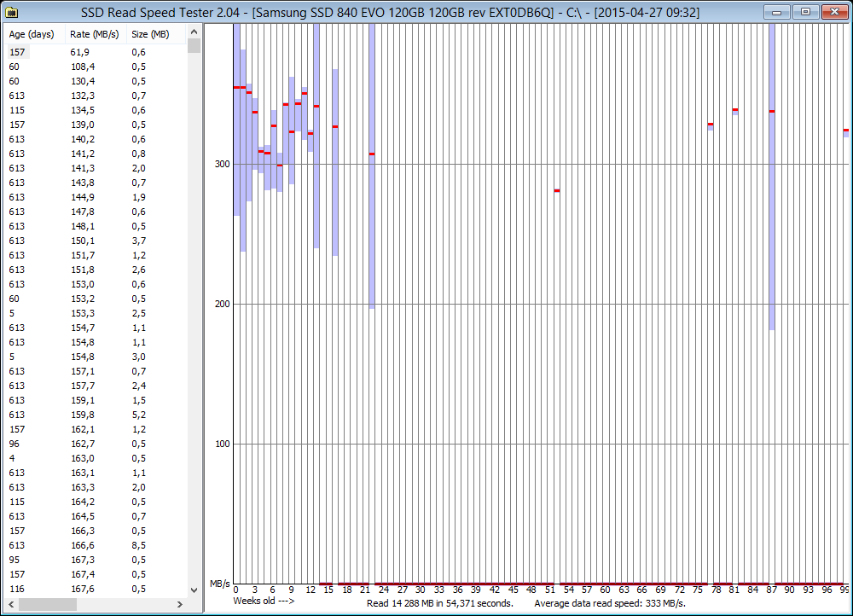
Task: Select the row with rate 141,3
Action: click(96, 168)
